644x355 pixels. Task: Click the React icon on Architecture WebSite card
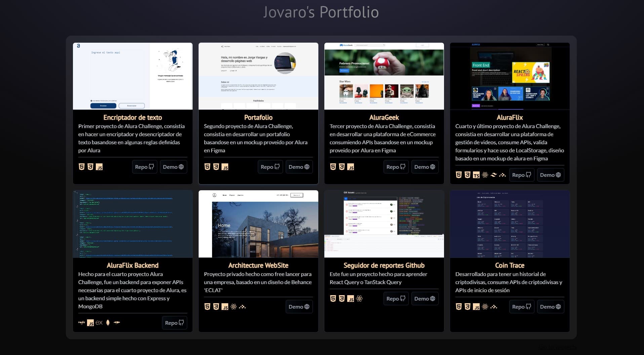click(x=234, y=307)
